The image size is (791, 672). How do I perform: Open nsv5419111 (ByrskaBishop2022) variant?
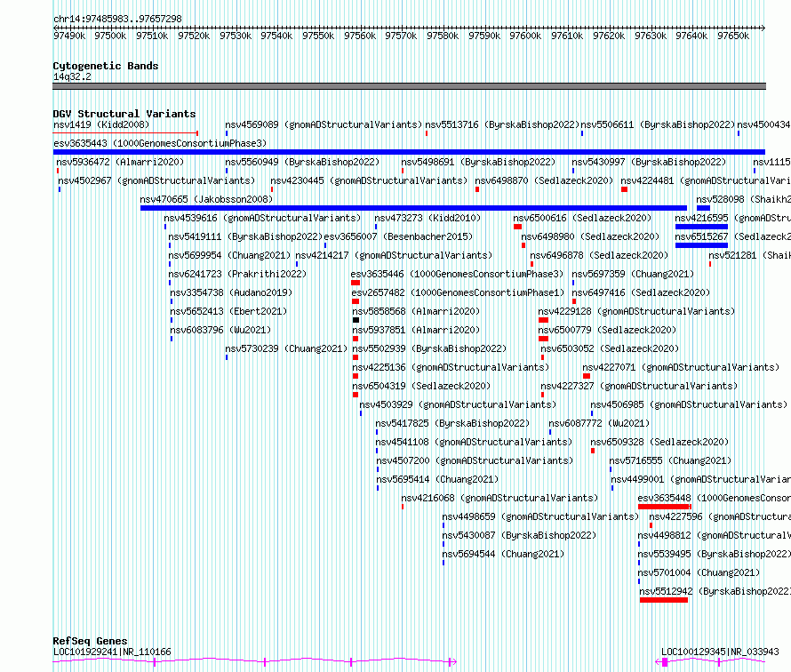point(245,236)
